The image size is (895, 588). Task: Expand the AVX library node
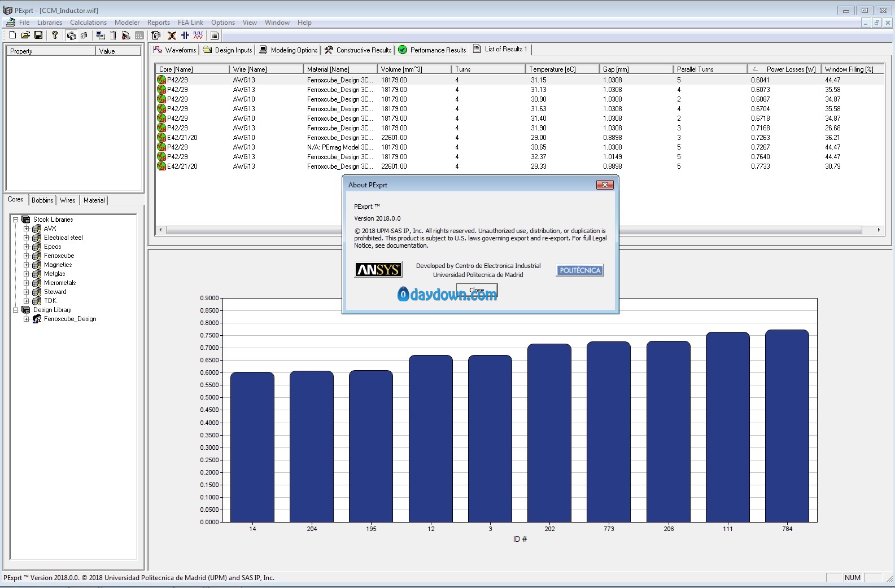(27, 229)
